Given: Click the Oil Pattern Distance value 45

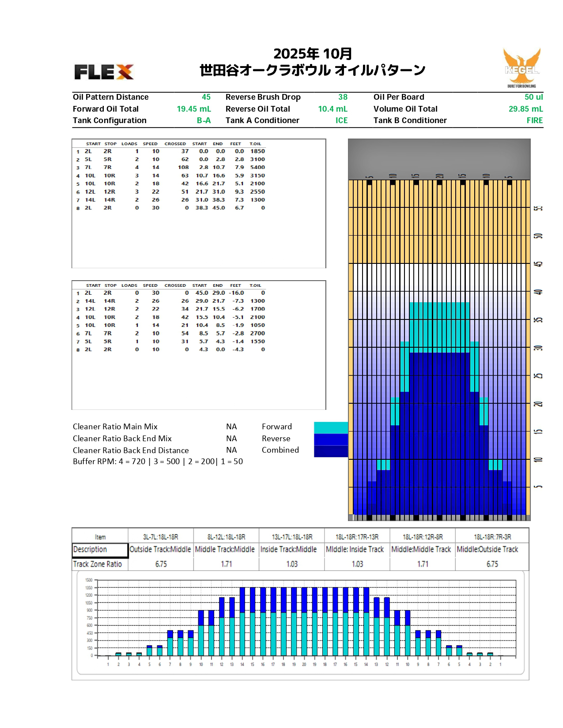Looking at the screenshot, I should coord(206,97).
